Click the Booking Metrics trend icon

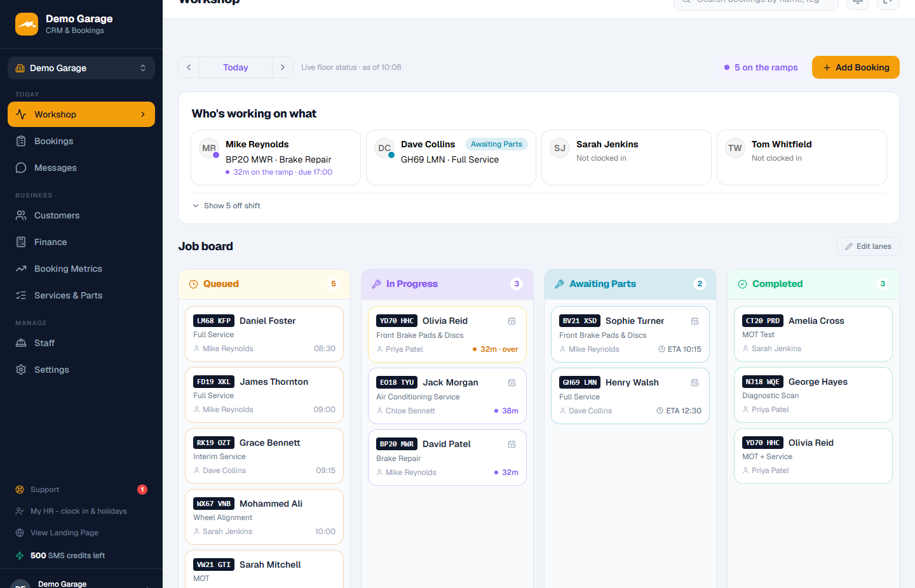click(x=21, y=269)
